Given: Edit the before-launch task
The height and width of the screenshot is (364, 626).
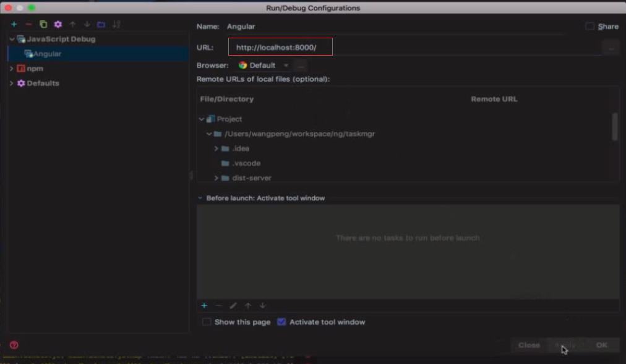Looking at the screenshot, I should [x=233, y=306].
